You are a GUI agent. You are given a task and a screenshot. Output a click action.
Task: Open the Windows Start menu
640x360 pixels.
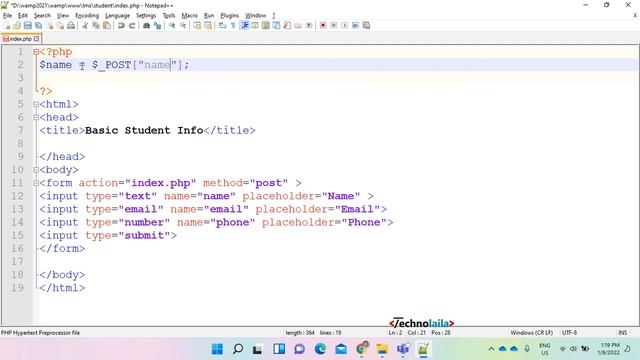click(217, 349)
